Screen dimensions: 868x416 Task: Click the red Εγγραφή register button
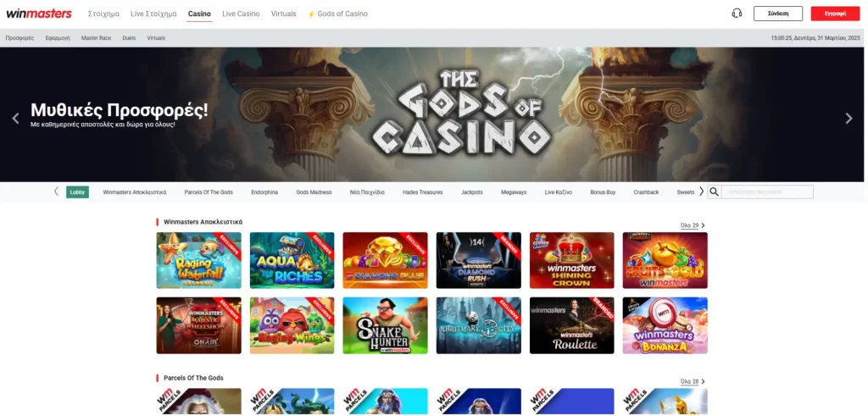[x=835, y=14]
